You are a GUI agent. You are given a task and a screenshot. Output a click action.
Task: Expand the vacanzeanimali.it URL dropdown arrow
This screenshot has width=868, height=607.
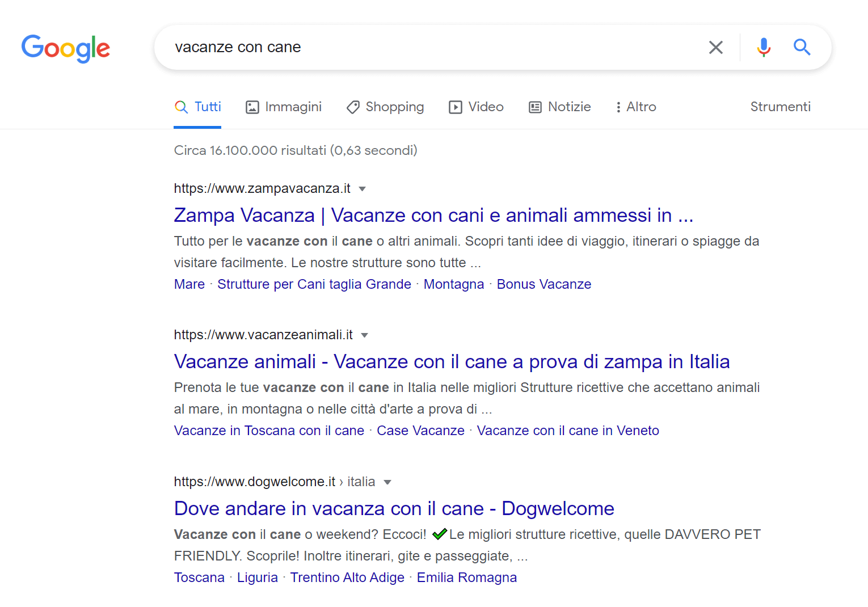click(x=365, y=335)
